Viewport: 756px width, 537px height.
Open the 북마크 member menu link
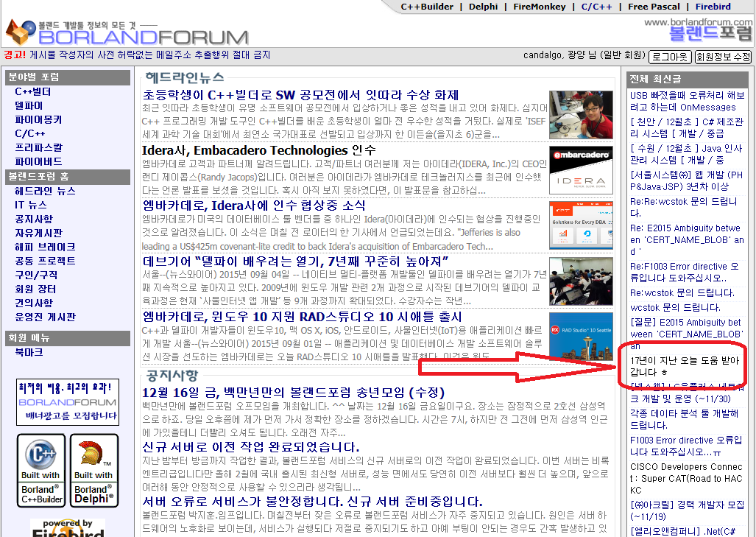pos(29,352)
